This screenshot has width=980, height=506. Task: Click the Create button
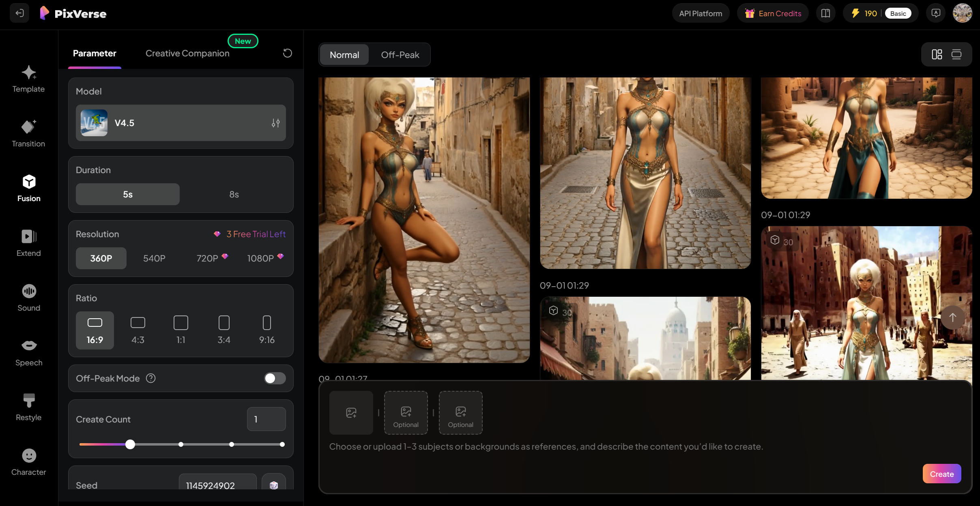(942, 474)
